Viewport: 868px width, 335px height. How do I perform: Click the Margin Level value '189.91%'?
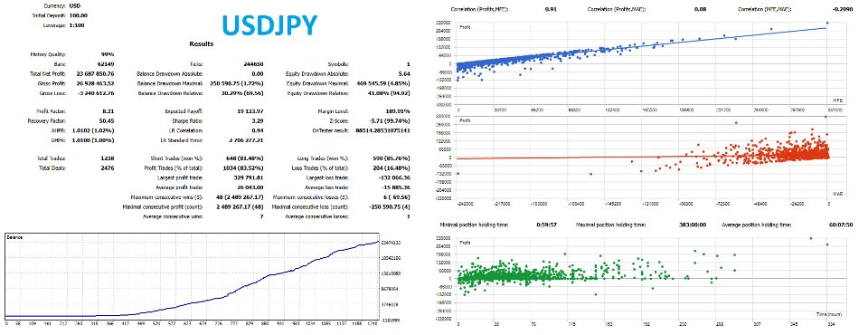click(400, 111)
